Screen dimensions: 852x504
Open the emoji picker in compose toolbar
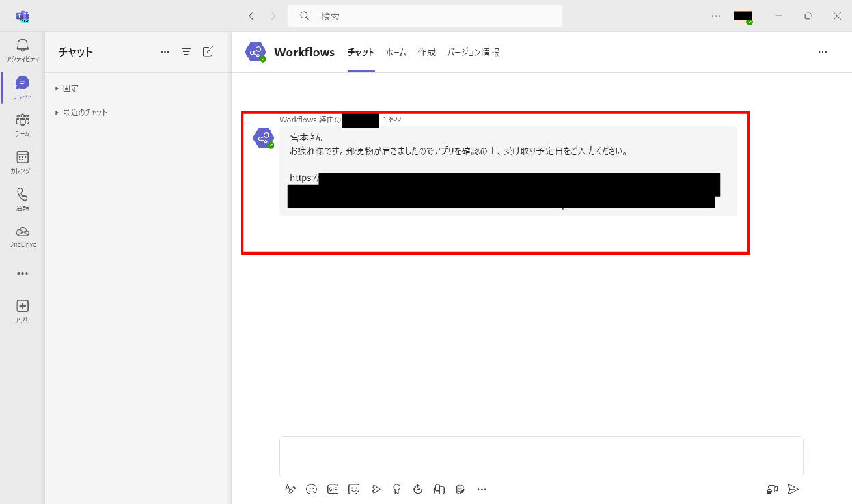[x=312, y=489]
